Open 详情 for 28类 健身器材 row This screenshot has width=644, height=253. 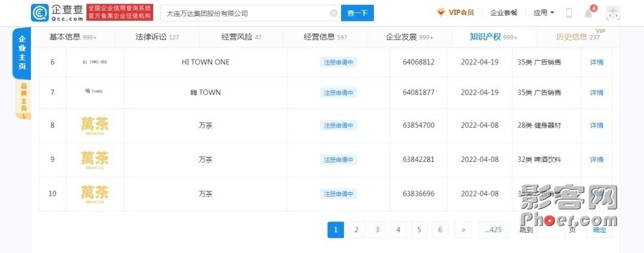tap(597, 125)
